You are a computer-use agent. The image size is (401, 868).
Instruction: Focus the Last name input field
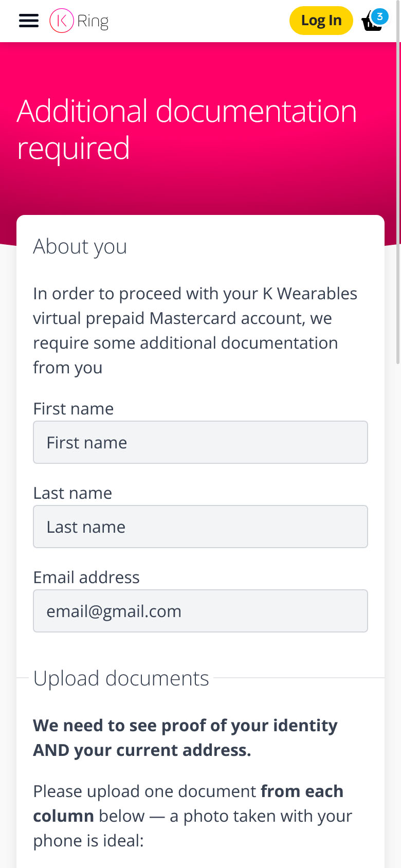pos(200,527)
